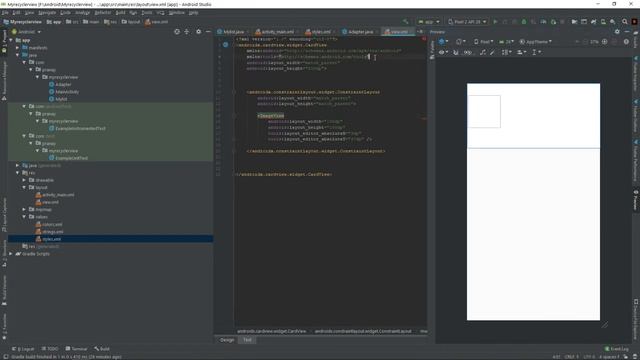Viewport: 640px width, 360px height.
Task: Open the view options eye dropdown in preview
Action: [443, 52]
